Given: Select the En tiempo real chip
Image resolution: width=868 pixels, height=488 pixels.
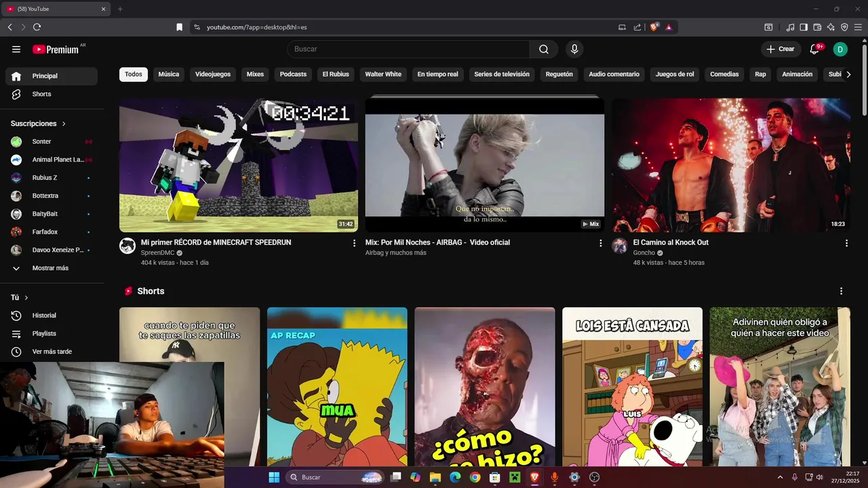Looking at the screenshot, I should point(437,75).
